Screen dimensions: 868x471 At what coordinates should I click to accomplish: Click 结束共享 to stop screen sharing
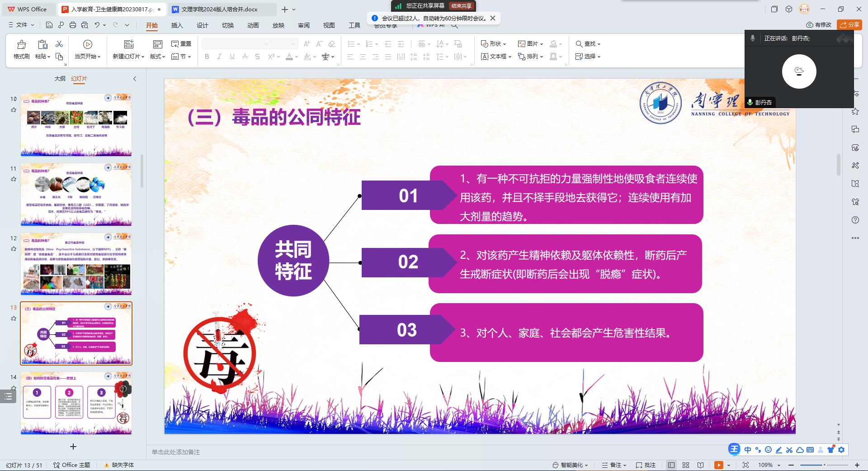coord(461,6)
